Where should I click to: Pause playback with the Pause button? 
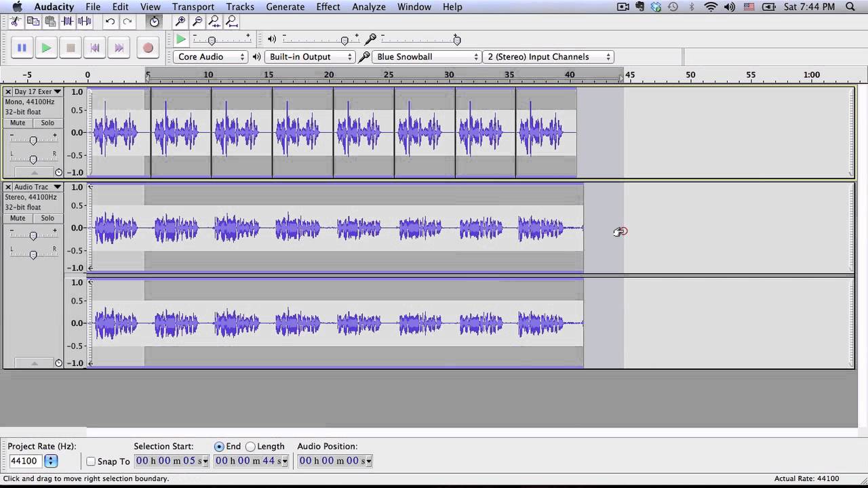point(22,47)
